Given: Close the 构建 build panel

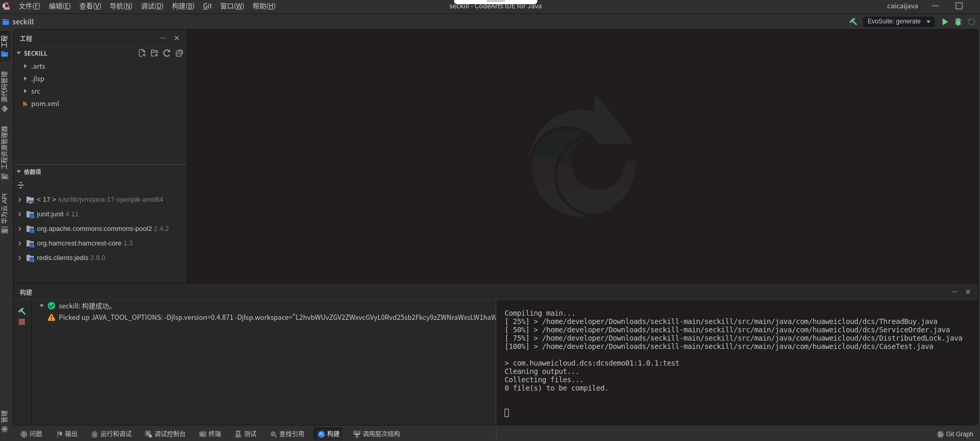Looking at the screenshot, I should pyautogui.click(x=968, y=292).
